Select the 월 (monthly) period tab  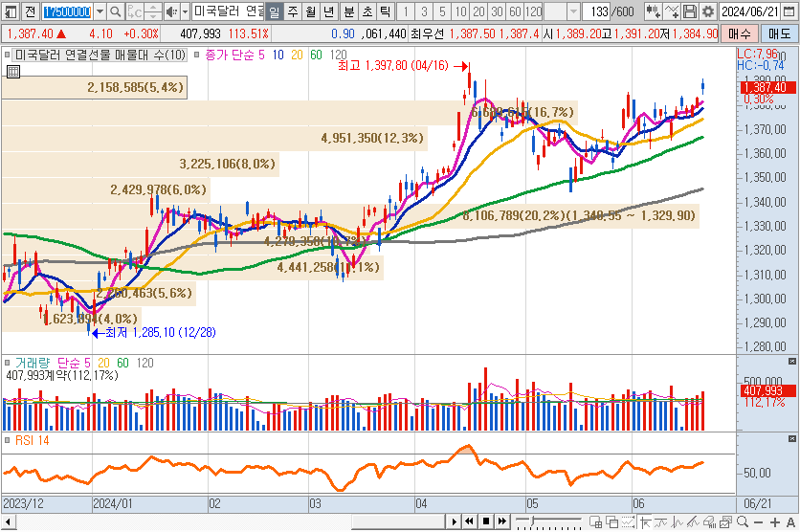tap(310, 11)
